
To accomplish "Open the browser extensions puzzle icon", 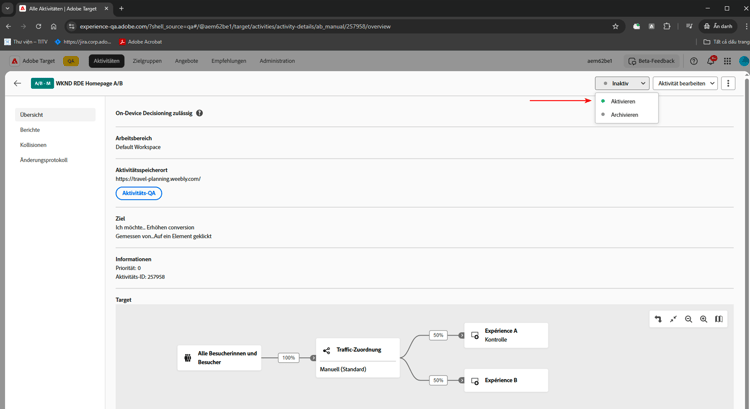I will click(x=667, y=26).
